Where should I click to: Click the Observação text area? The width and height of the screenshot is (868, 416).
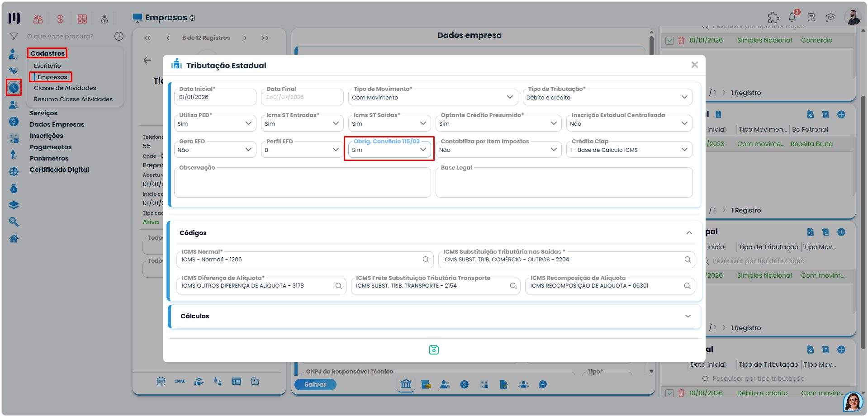[x=302, y=183]
